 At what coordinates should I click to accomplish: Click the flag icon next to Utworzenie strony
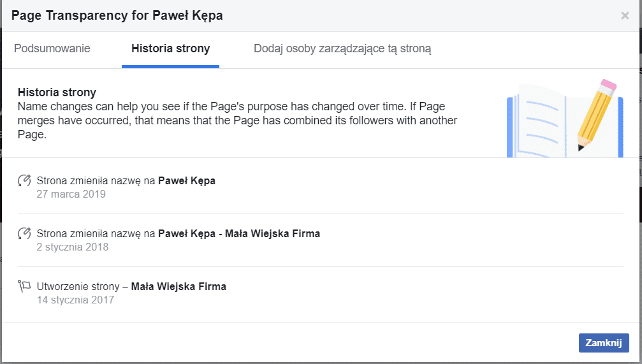24,287
